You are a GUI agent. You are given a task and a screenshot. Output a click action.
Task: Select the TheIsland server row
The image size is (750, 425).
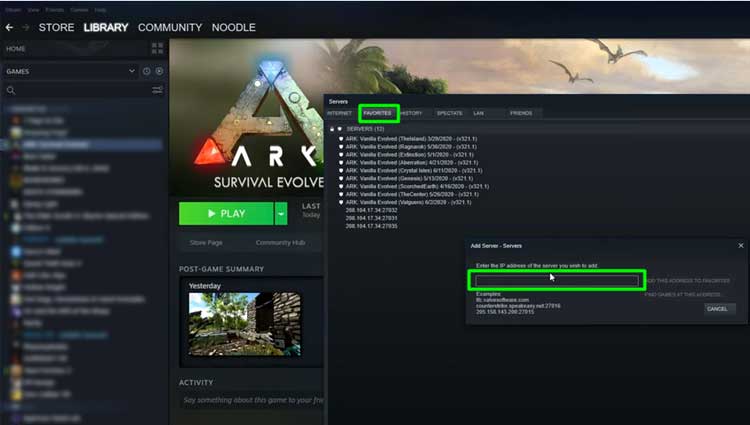tap(411, 139)
